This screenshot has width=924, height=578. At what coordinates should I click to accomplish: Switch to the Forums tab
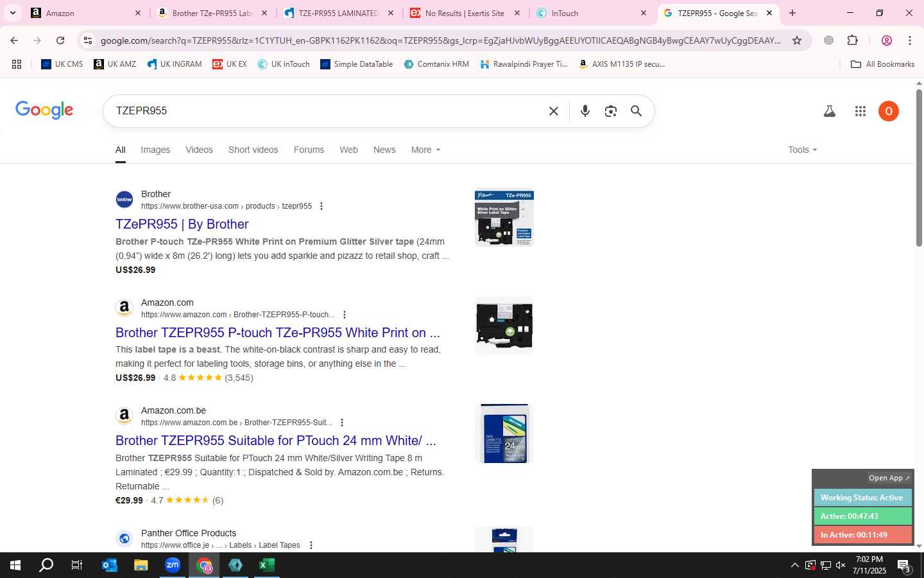(309, 150)
